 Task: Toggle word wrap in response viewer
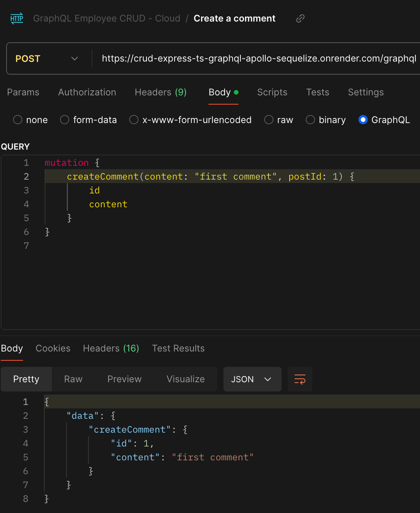(x=300, y=379)
